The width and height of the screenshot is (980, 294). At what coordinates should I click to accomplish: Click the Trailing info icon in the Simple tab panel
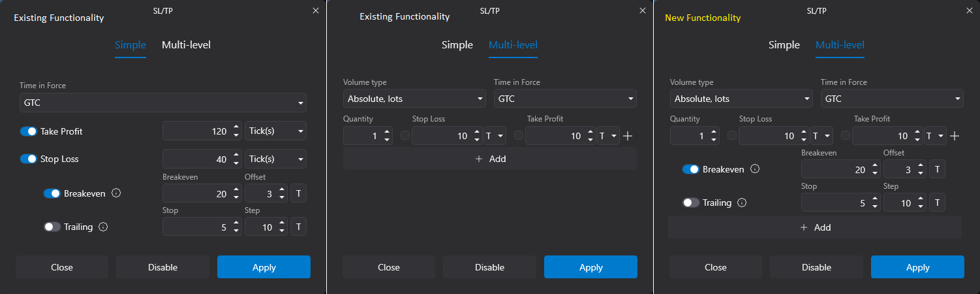click(103, 227)
